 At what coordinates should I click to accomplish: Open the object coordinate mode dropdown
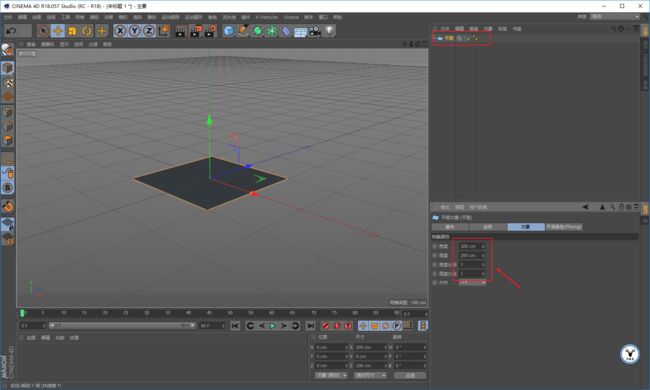click(x=331, y=375)
